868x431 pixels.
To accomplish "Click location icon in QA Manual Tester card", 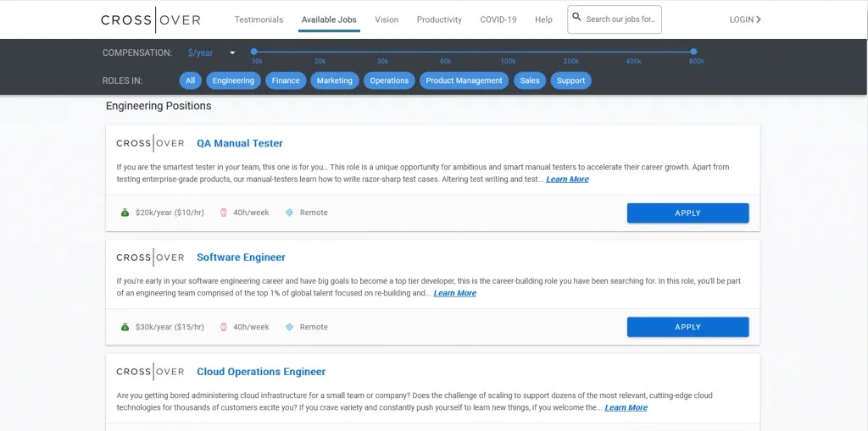I will tap(289, 213).
